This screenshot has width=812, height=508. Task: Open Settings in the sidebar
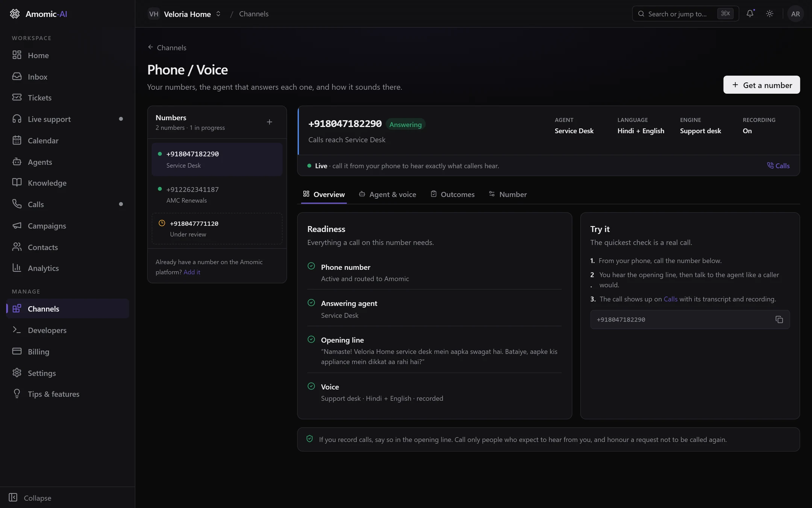68,373
